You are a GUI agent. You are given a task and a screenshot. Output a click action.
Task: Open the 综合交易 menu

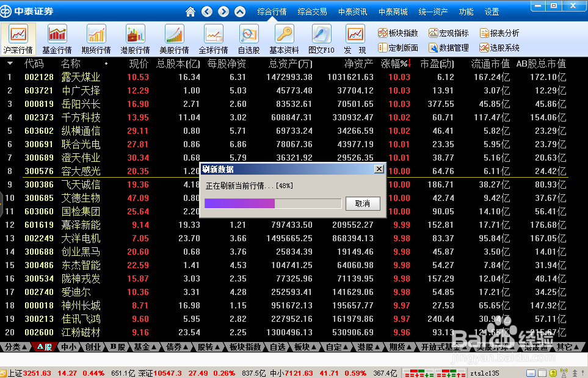point(312,12)
